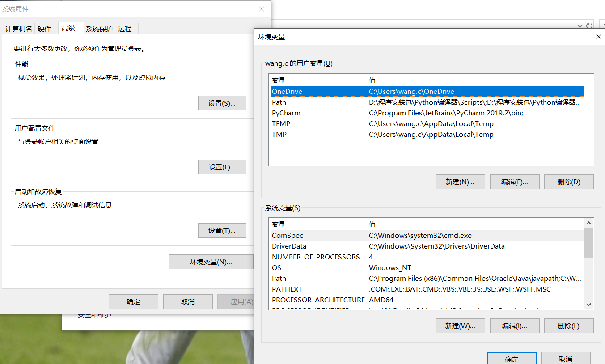Open the 系统保护 tab

(x=99, y=29)
